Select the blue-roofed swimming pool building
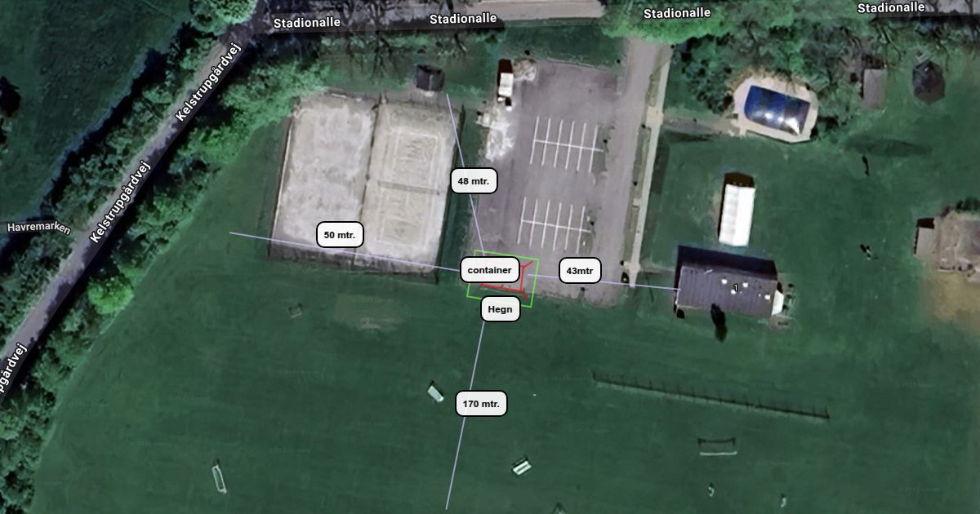Screen dimensions: 980x514 click(x=775, y=107)
